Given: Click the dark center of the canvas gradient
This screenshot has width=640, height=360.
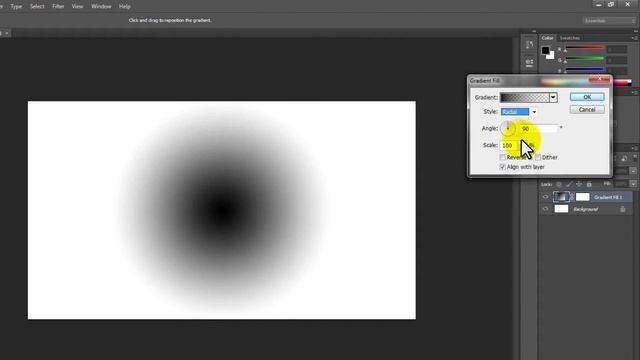Looking at the screenshot, I should 222,211.
